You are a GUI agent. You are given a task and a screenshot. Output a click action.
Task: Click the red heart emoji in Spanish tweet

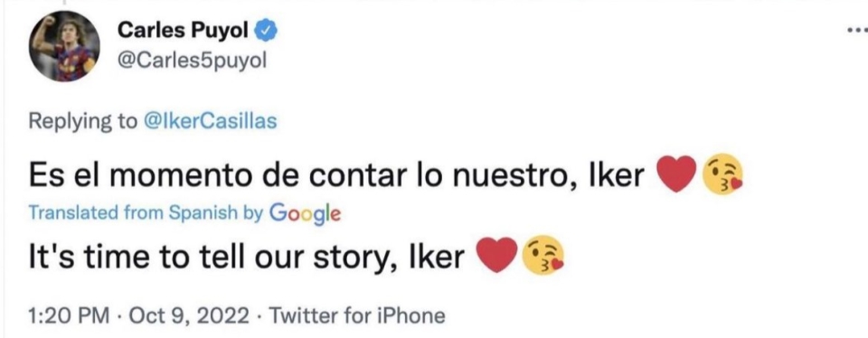675,174
